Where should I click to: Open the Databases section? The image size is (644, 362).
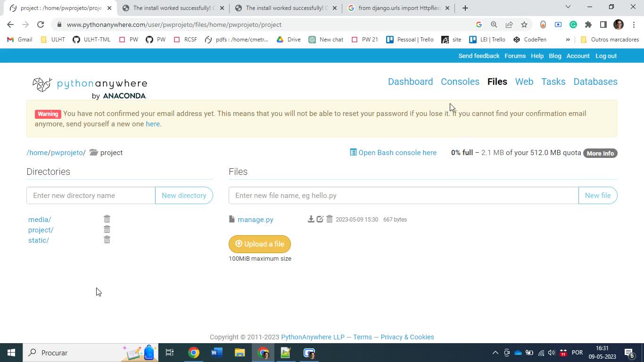point(595,82)
